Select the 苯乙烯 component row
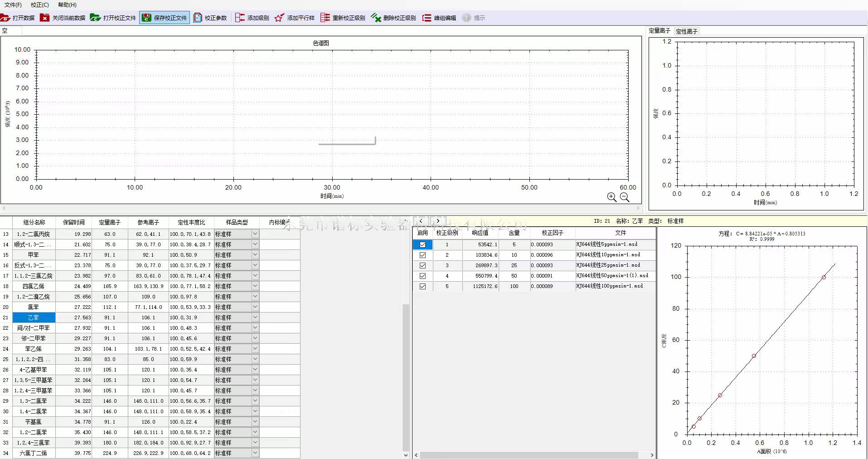The width and height of the screenshot is (868, 459). click(x=34, y=349)
